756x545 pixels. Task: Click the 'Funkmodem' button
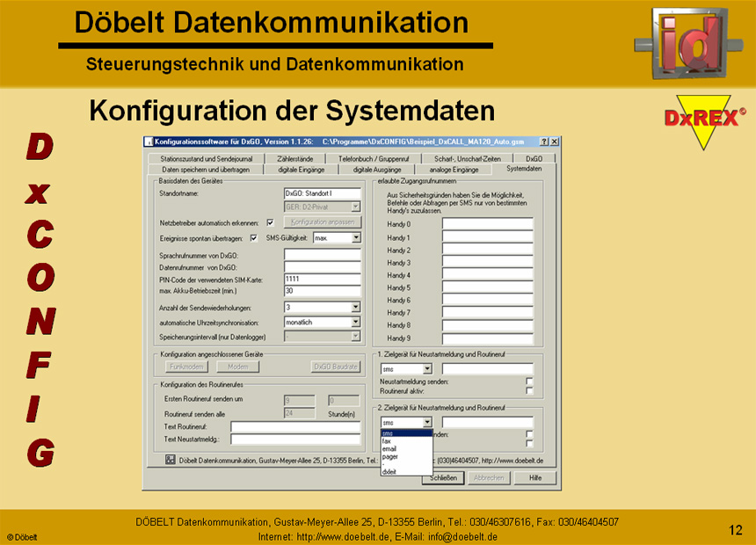[186, 367]
